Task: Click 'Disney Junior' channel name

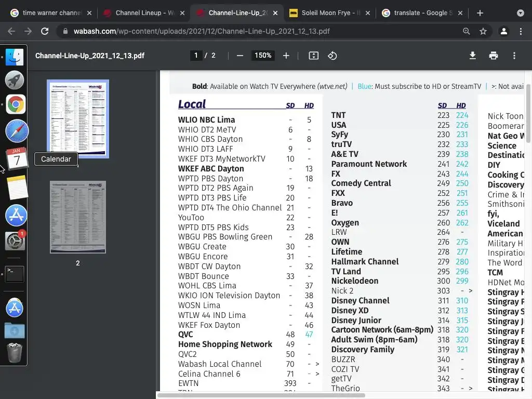Action: click(356, 320)
